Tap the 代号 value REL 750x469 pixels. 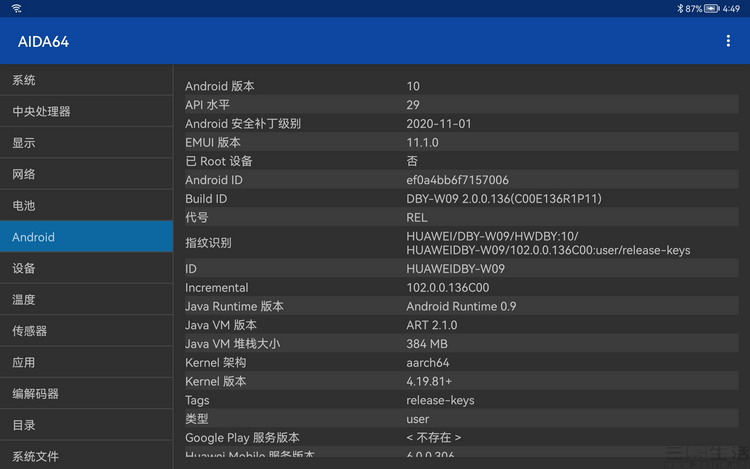click(x=417, y=218)
